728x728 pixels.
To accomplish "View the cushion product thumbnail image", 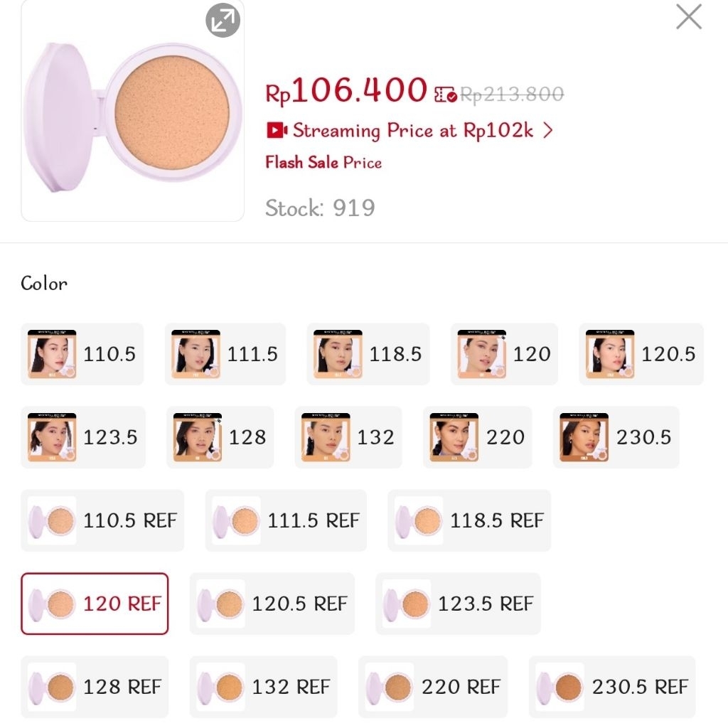I will tap(133, 111).
